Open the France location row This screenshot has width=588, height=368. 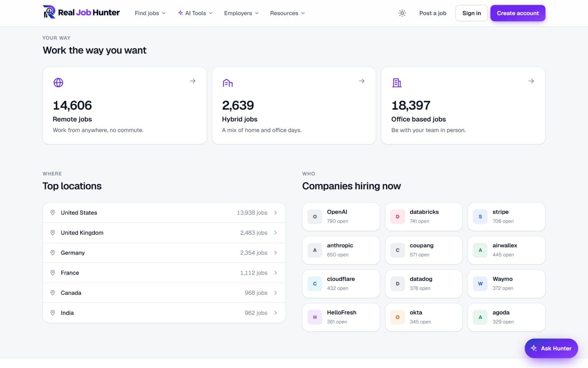164,273
